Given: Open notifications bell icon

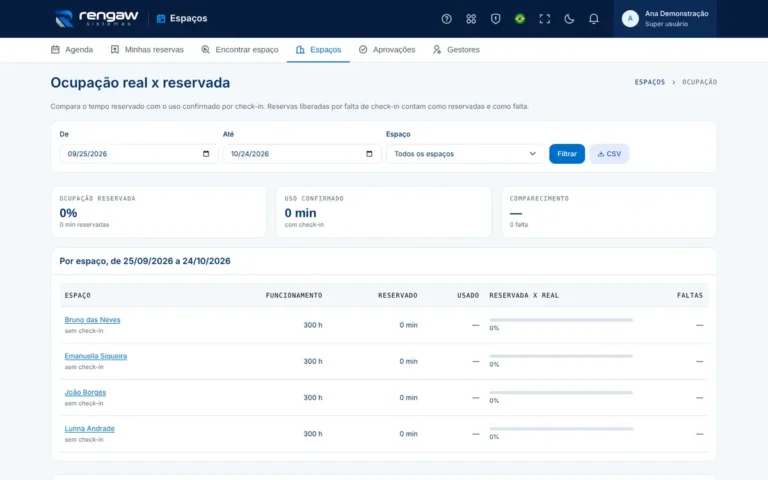Looking at the screenshot, I should point(593,19).
